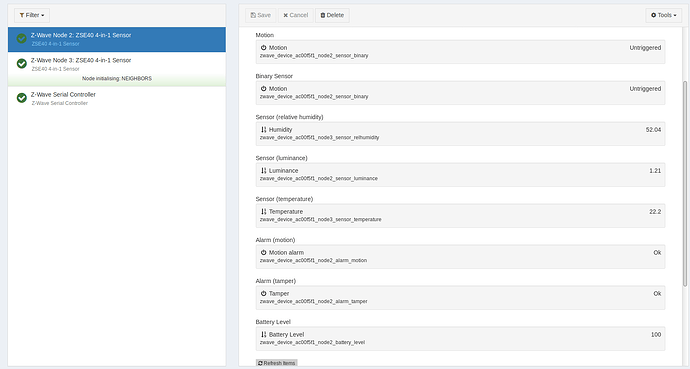The width and height of the screenshot is (690, 369).
Task: Click the Luminance value 1.21
Action: (x=655, y=170)
